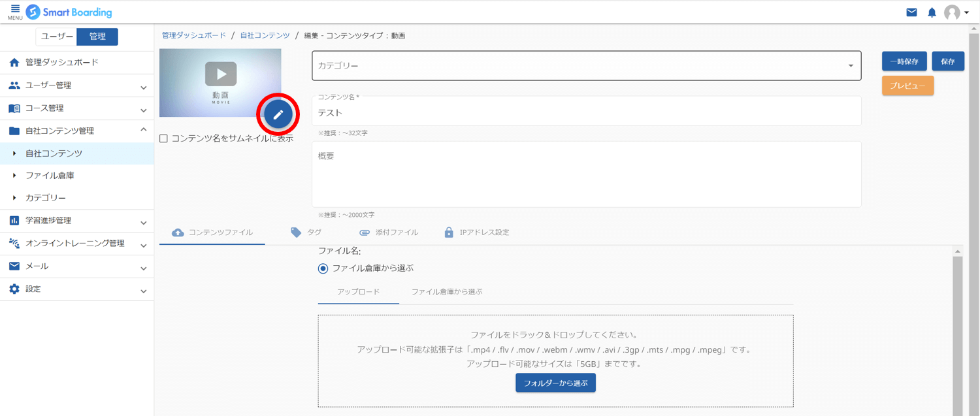Click the オンライントレーニング管理 sidebar icon
This screenshot has width=980, height=416.
click(x=14, y=244)
